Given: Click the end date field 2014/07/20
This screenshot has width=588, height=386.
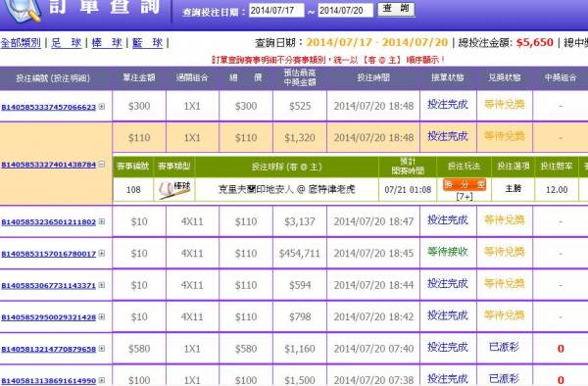Looking at the screenshot, I should 345,10.
